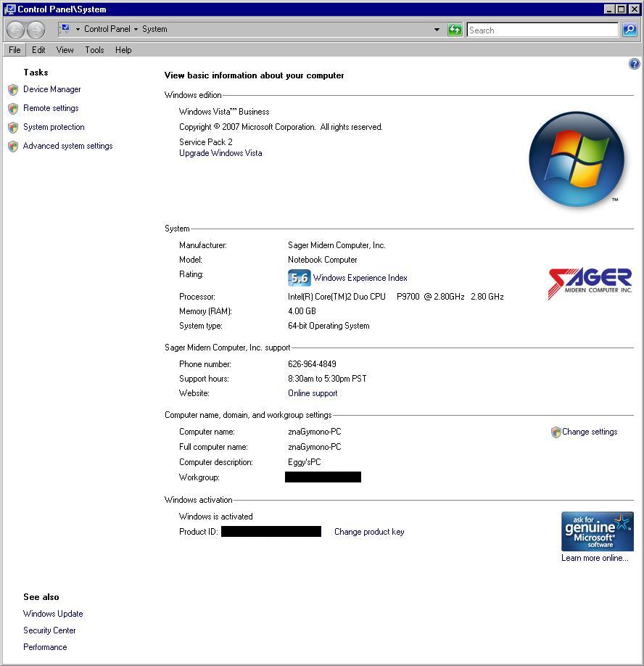Click the Search magnifier button
The image size is (644, 666).
629,30
